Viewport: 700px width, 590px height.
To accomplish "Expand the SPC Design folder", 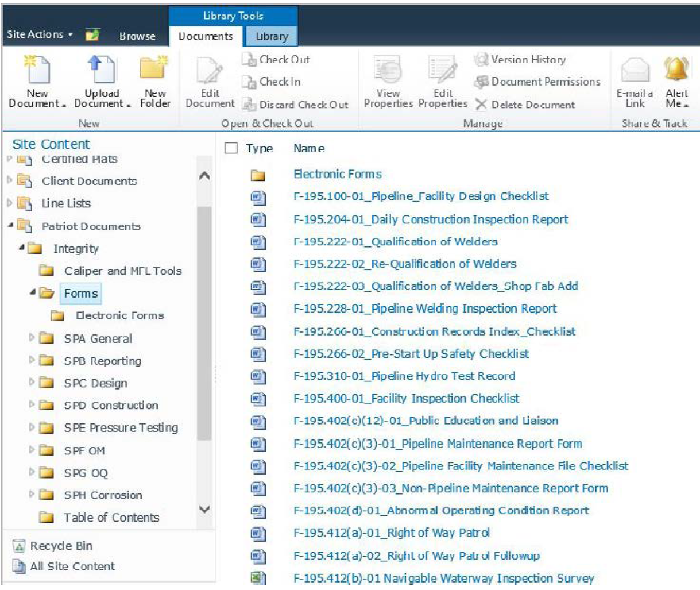I will click(32, 383).
